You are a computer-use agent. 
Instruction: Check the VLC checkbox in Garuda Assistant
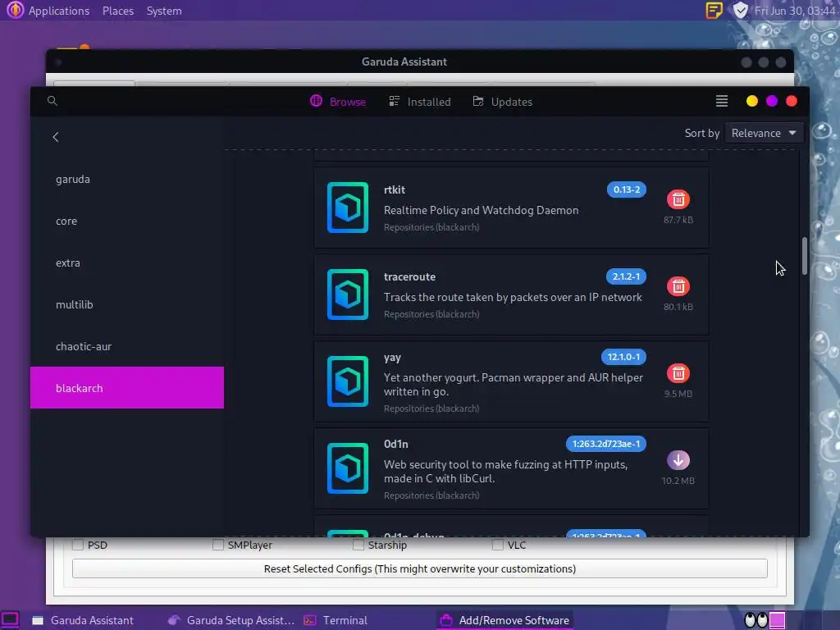498,545
